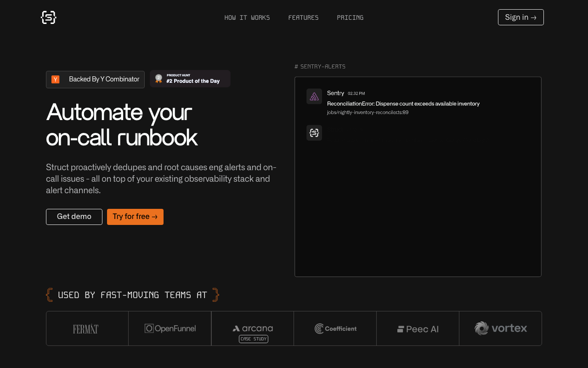Open the Fermàt customer logo
Screen dimensions: 588x368
pos(85,329)
